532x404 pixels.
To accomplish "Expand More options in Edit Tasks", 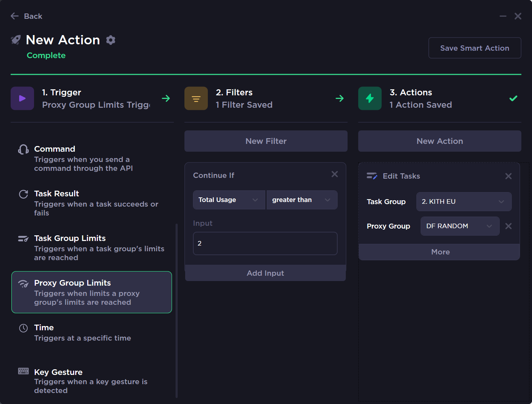I will click(x=439, y=252).
